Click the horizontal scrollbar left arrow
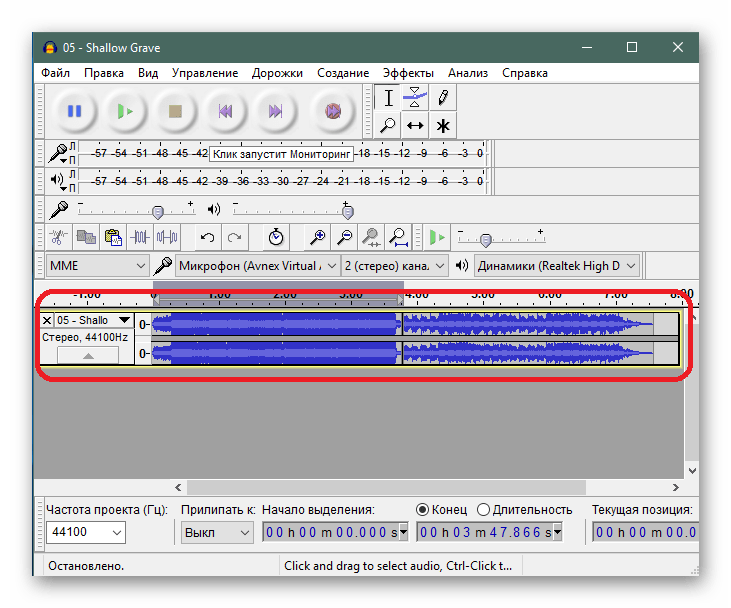 pos(178,487)
